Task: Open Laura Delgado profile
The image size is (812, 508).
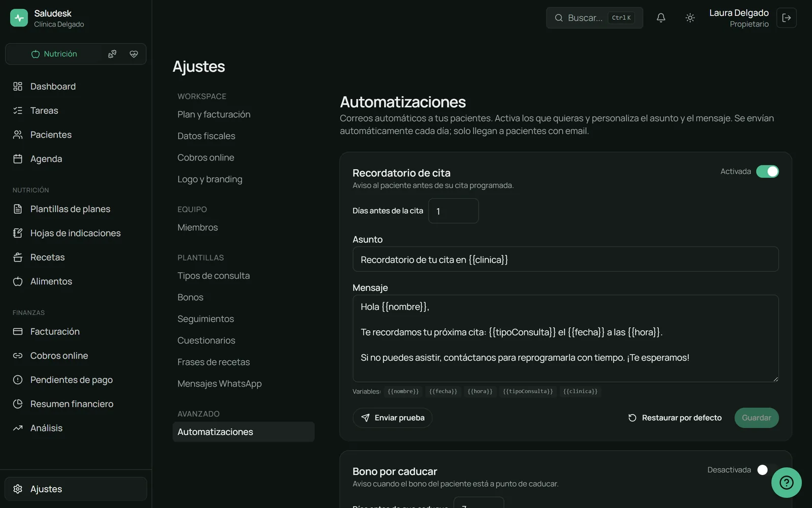Action: point(739,18)
